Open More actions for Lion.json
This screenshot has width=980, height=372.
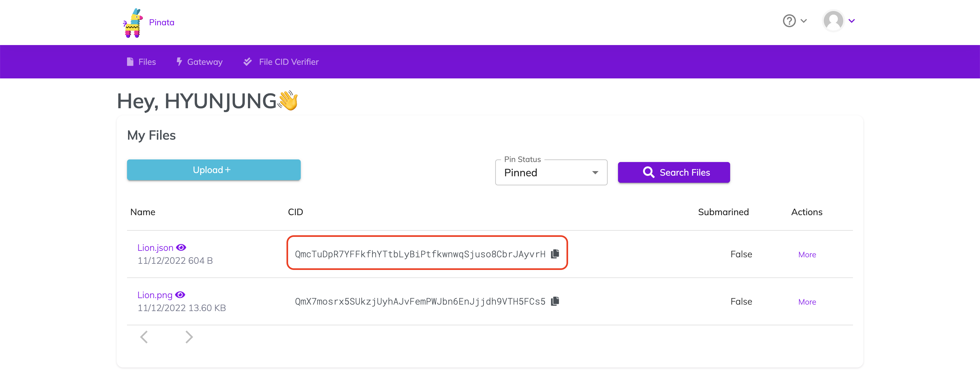click(807, 254)
